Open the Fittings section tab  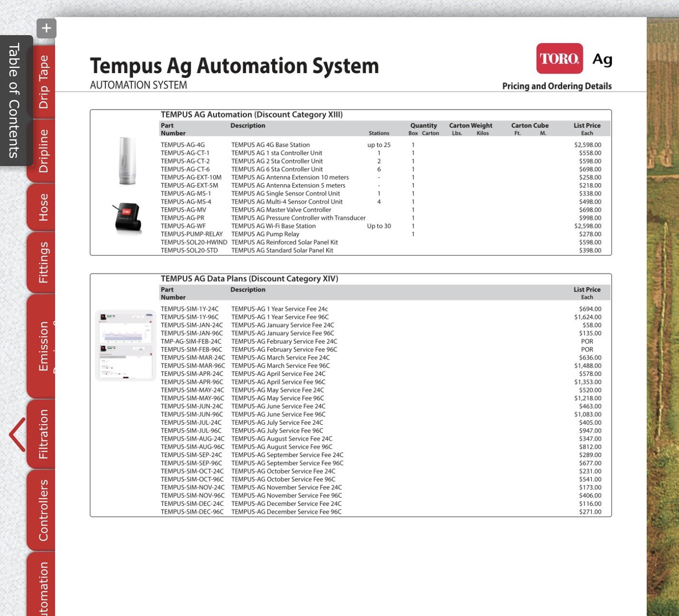[43, 262]
